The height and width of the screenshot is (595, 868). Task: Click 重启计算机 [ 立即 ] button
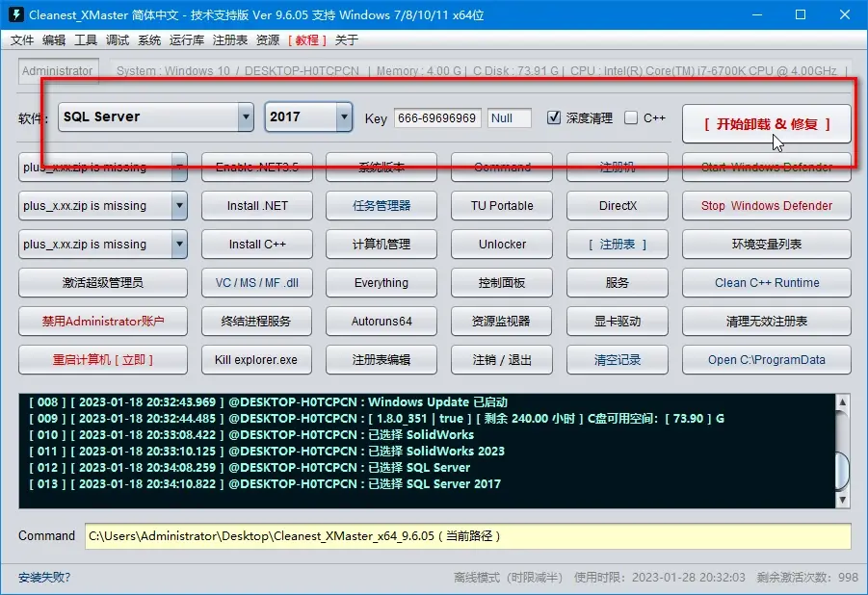tap(102, 360)
